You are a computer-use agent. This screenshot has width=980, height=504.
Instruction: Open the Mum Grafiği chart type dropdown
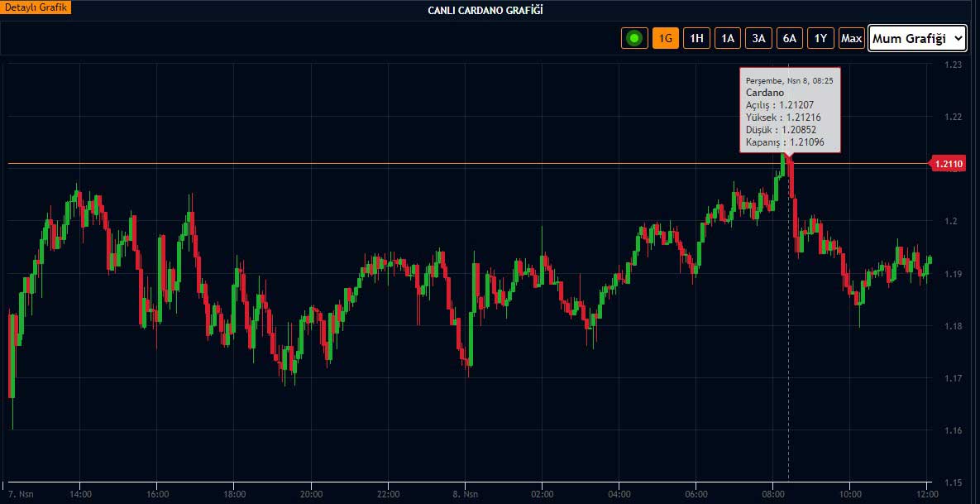tap(917, 39)
